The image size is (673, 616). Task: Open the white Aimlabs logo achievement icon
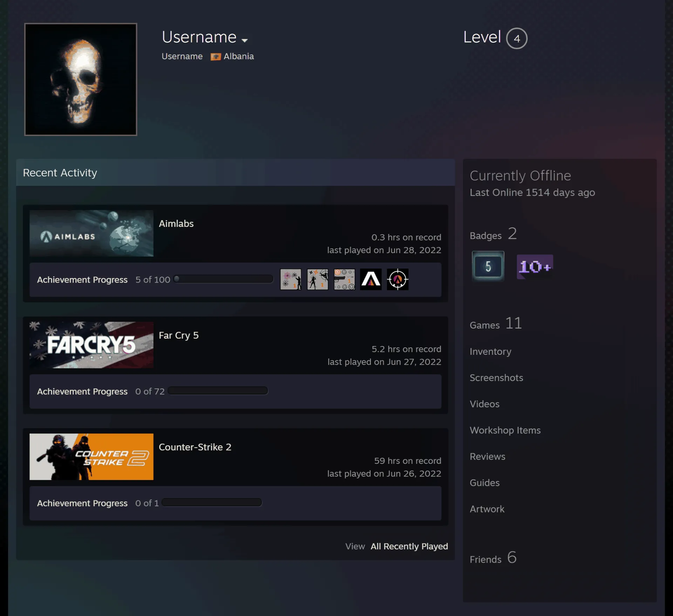point(371,279)
